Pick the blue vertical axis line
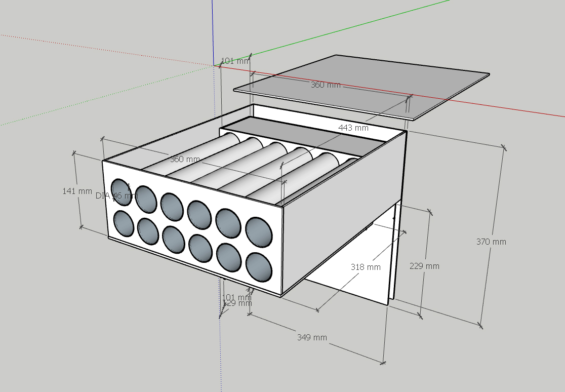The image size is (565, 392). point(213,30)
